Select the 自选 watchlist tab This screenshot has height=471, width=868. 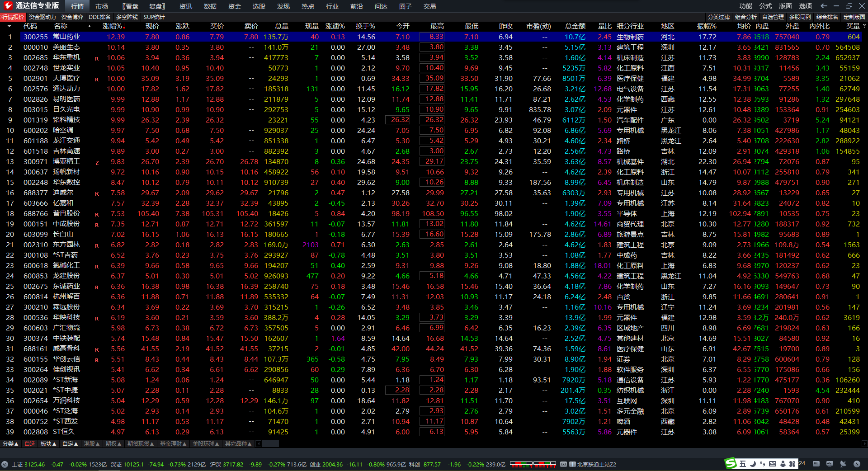tap(30, 444)
